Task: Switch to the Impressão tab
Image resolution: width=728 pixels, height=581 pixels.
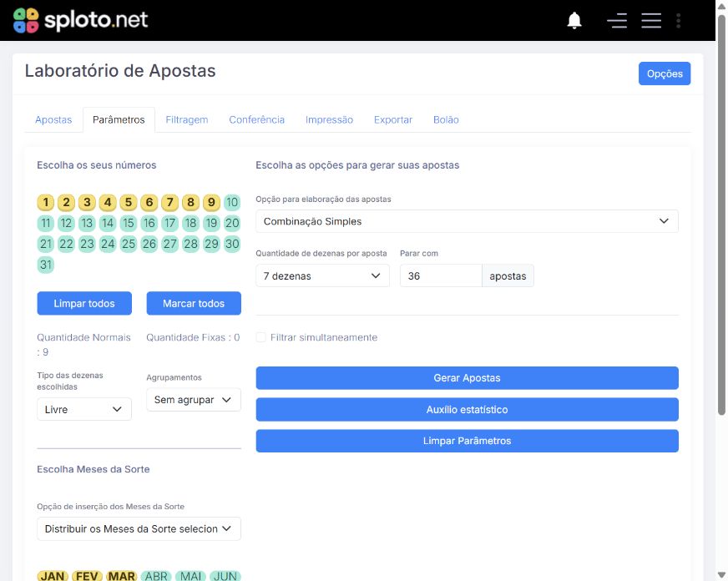Action: pos(329,119)
